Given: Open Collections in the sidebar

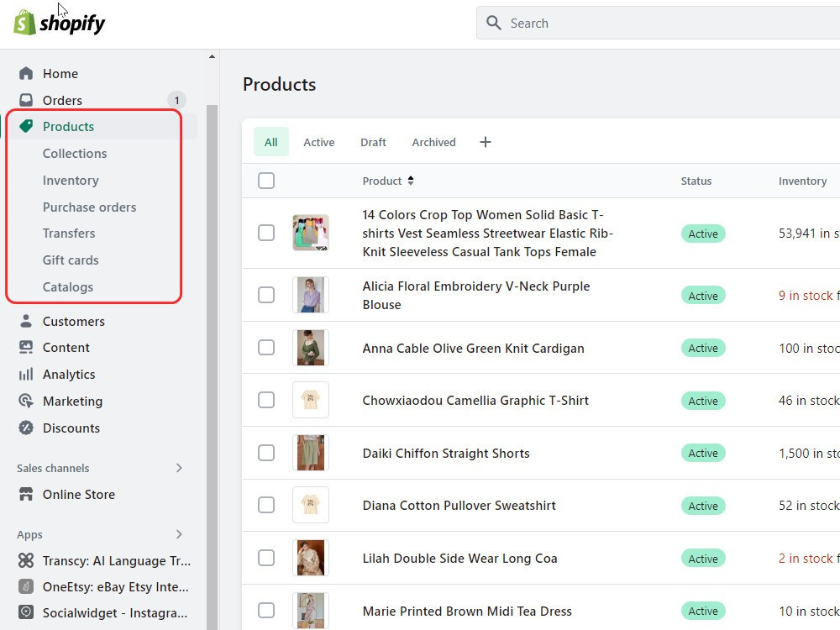Looking at the screenshot, I should click(x=75, y=153).
